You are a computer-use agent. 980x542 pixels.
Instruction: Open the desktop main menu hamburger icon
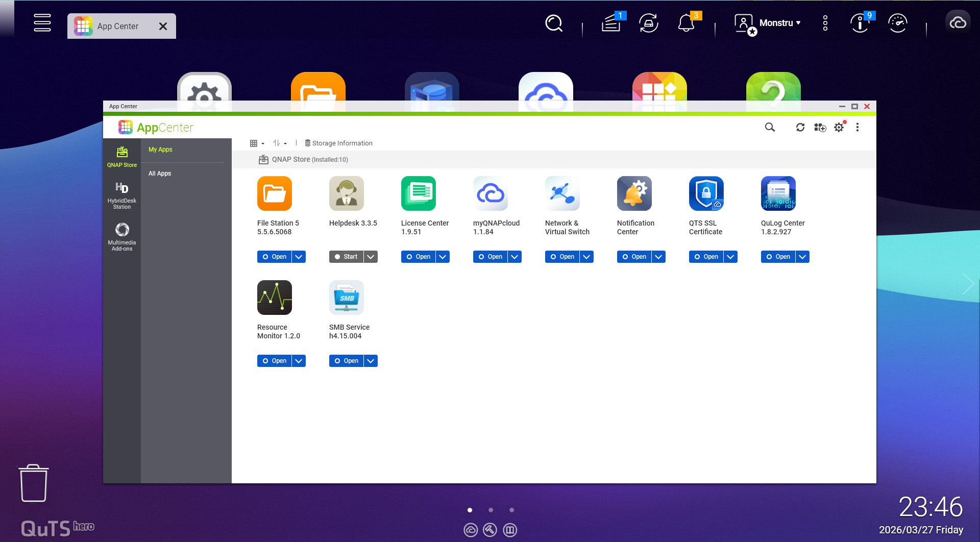(x=42, y=23)
